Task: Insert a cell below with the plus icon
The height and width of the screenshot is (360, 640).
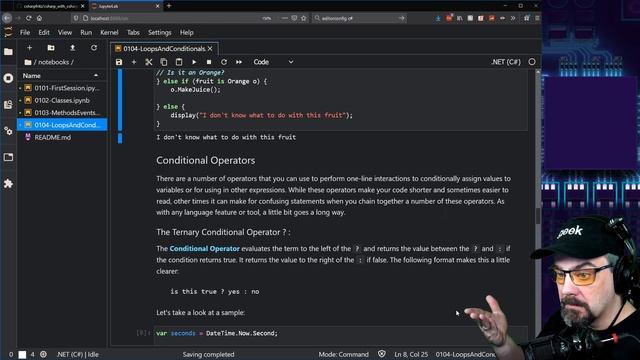Action: [x=133, y=62]
